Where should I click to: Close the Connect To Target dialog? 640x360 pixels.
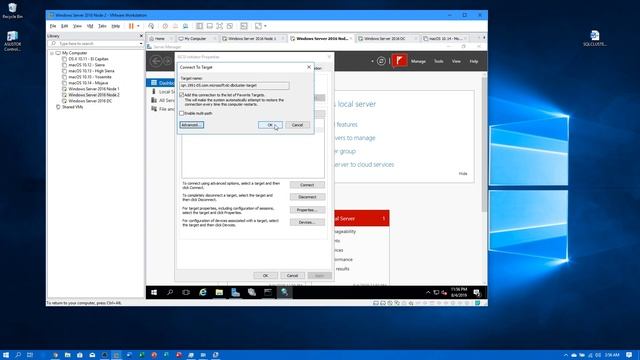[x=309, y=67]
